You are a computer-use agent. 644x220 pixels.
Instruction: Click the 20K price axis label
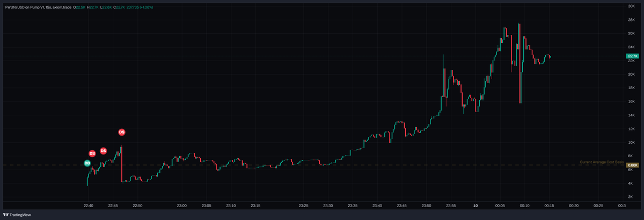[x=632, y=74]
